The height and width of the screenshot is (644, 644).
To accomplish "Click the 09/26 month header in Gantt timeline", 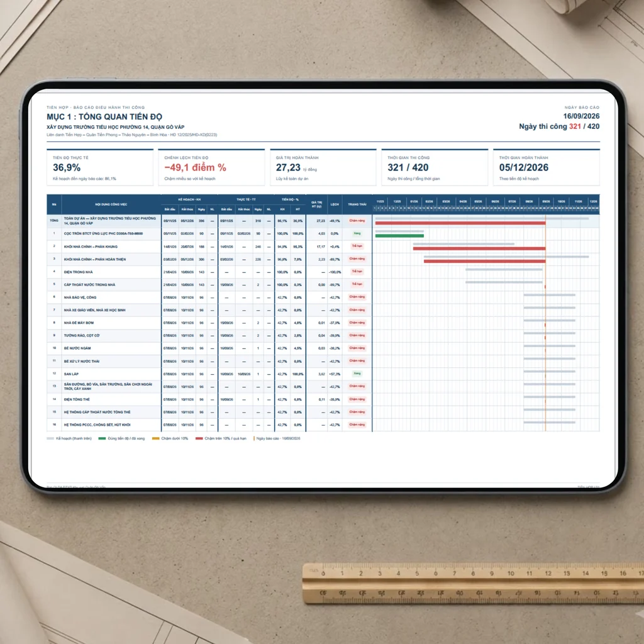I will point(547,202).
